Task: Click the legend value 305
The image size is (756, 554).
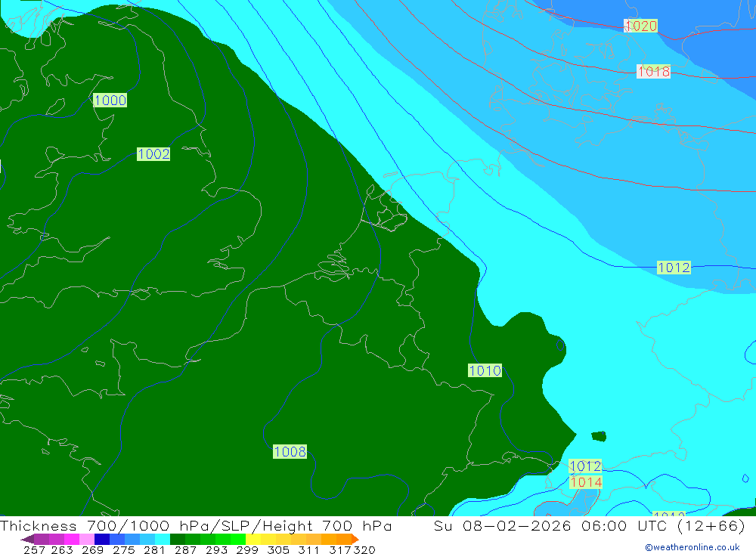Action: [x=278, y=549]
